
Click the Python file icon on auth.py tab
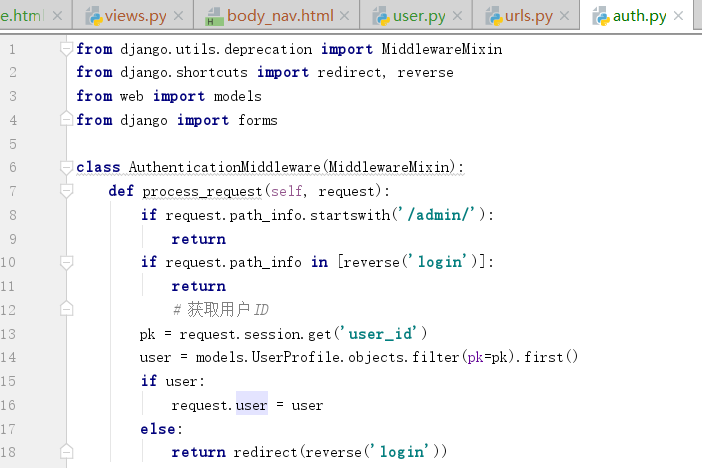(601, 16)
